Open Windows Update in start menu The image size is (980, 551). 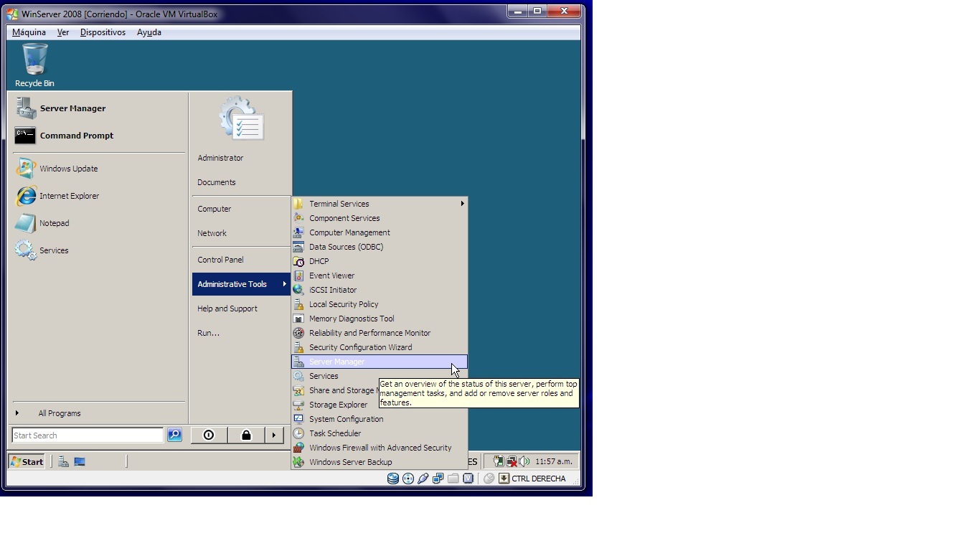pos(99,169)
